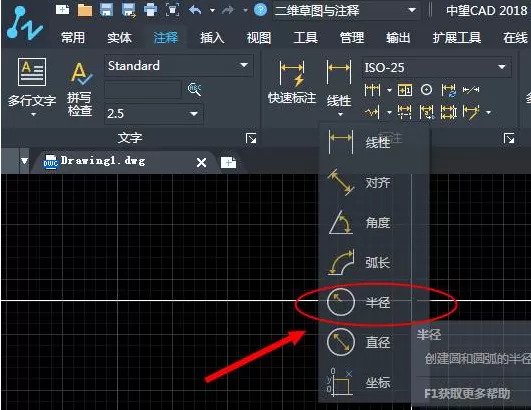Close the Drawing1.dwg tab

pos(201,163)
